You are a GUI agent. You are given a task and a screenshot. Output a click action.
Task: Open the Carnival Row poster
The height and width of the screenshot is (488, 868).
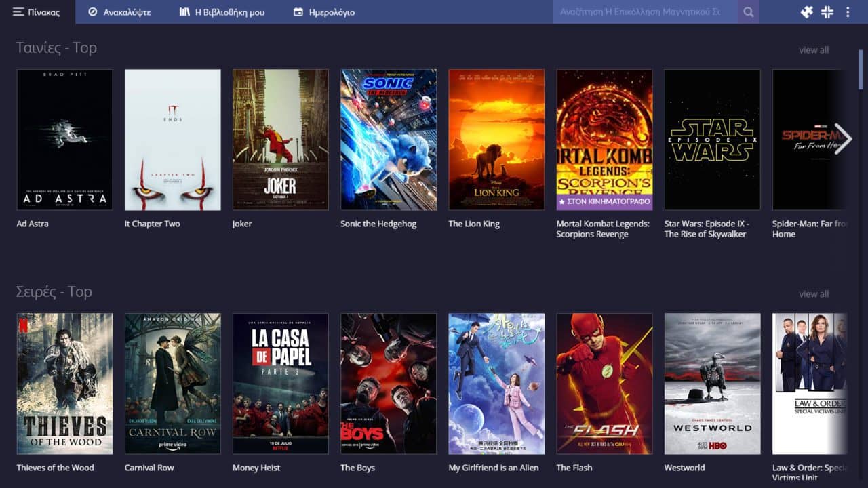[172, 384]
